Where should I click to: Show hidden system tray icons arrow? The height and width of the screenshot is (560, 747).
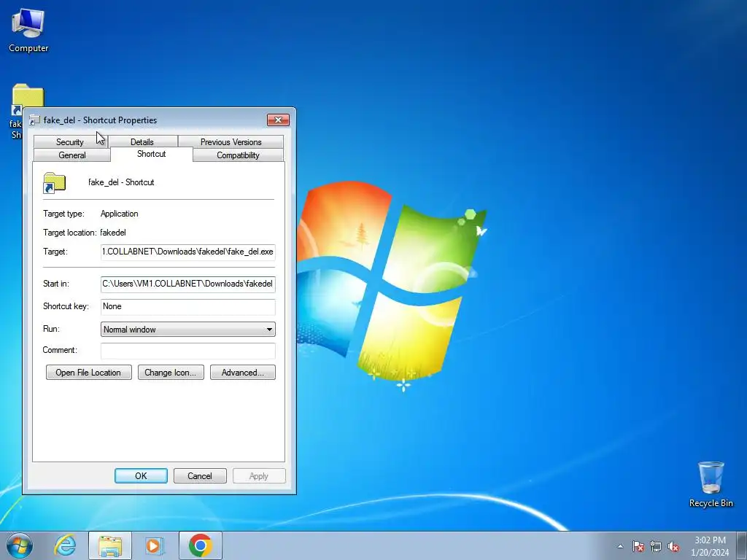point(620,546)
